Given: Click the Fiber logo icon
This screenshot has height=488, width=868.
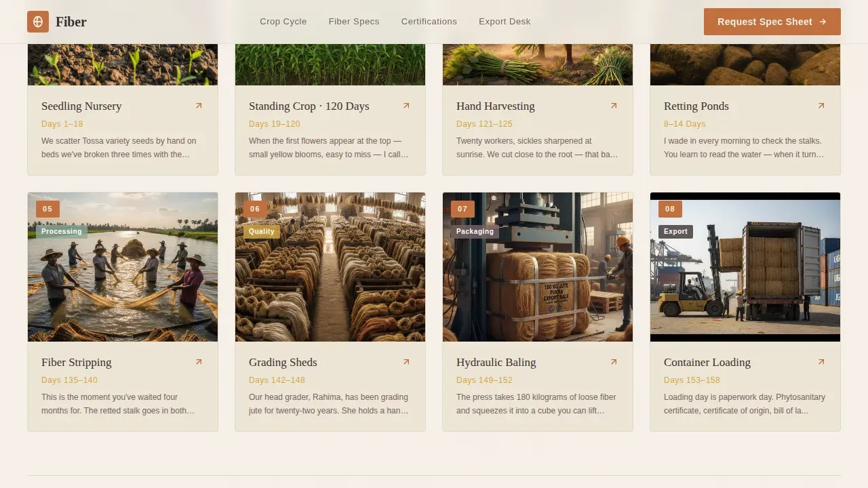Looking at the screenshot, I should [38, 22].
